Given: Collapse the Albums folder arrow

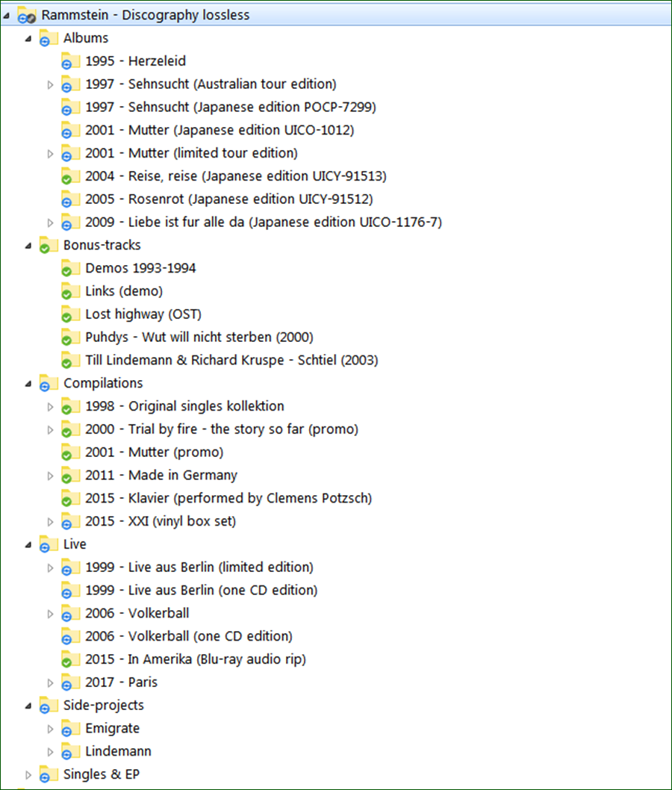Looking at the screenshot, I should click(x=28, y=39).
